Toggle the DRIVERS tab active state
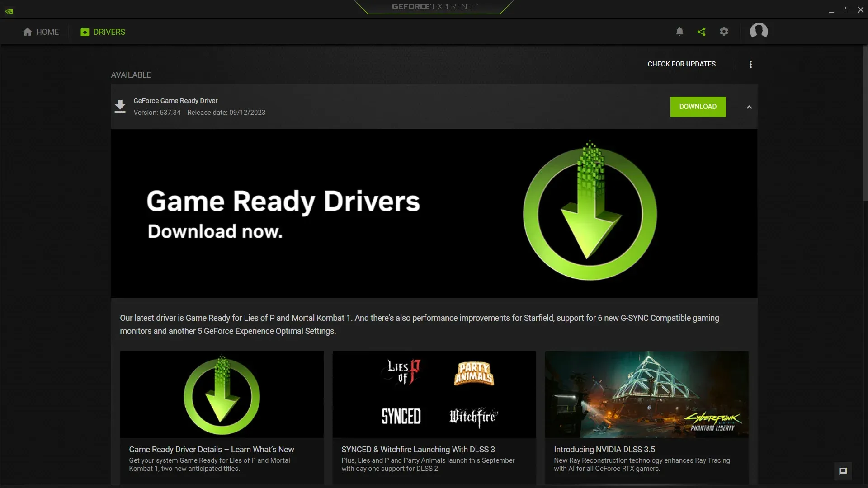This screenshot has width=868, height=488. pos(103,32)
